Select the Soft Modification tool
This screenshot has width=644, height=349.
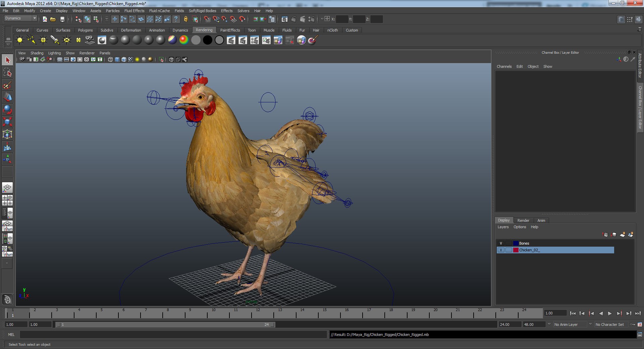click(x=7, y=147)
